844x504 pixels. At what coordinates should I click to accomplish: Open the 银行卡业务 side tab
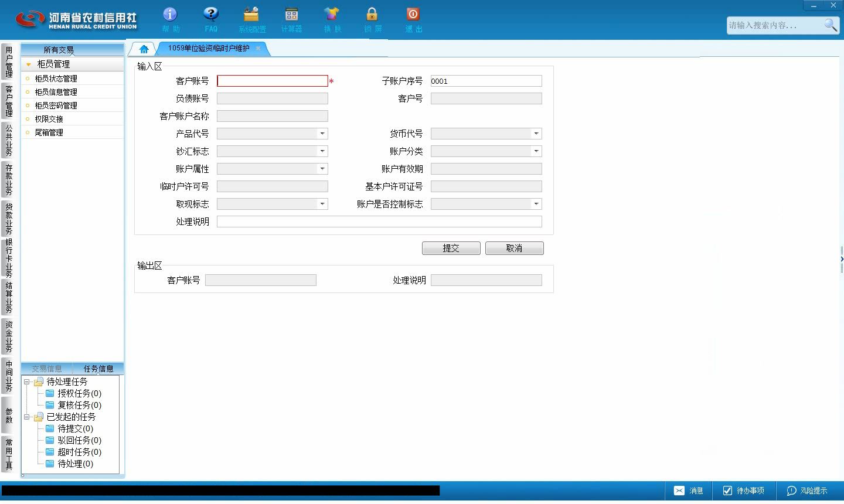point(8,258)
